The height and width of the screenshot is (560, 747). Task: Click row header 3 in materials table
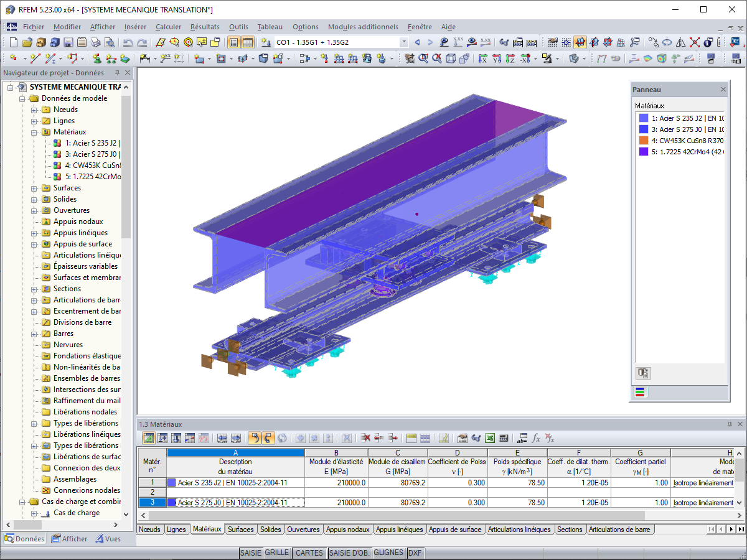tap(152, 502)
